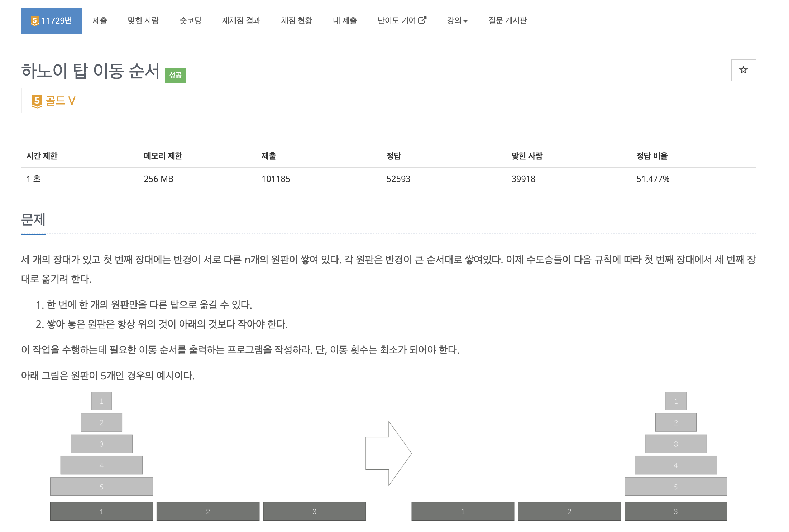Go to 질문 게시판

click(x=508, y=21)
